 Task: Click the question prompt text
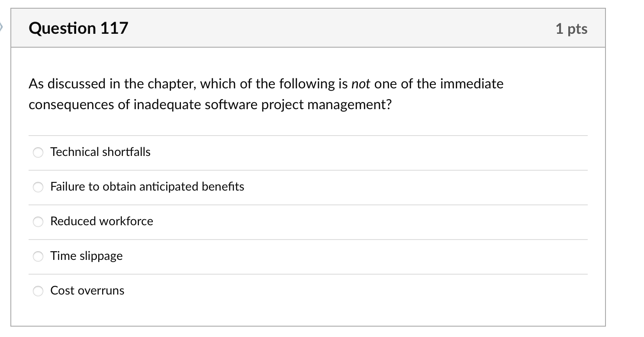click(266, 94)
